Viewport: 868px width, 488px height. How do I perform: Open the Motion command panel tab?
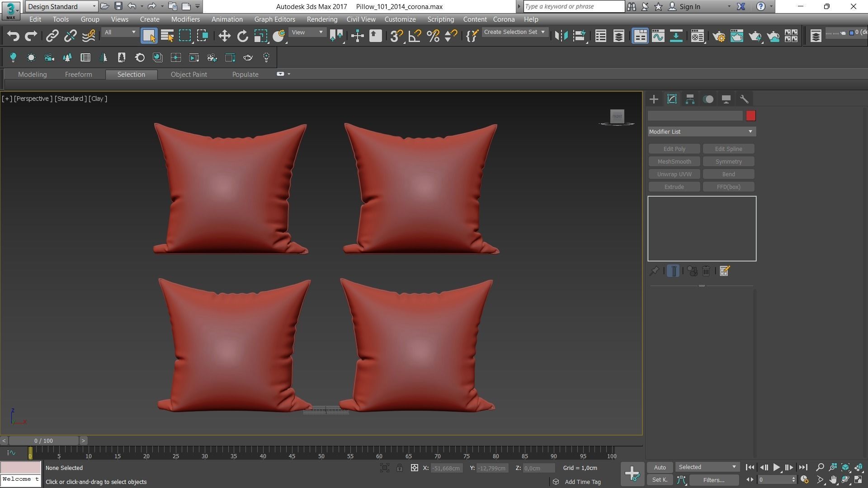[708, 99]
